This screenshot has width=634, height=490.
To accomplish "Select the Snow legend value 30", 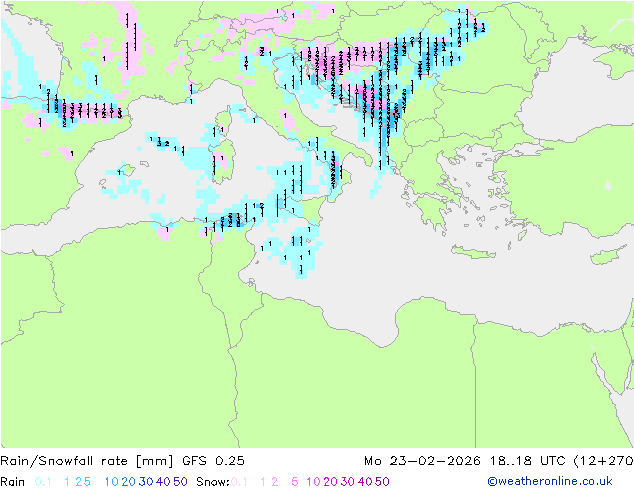I will click(x=347, y=482).
